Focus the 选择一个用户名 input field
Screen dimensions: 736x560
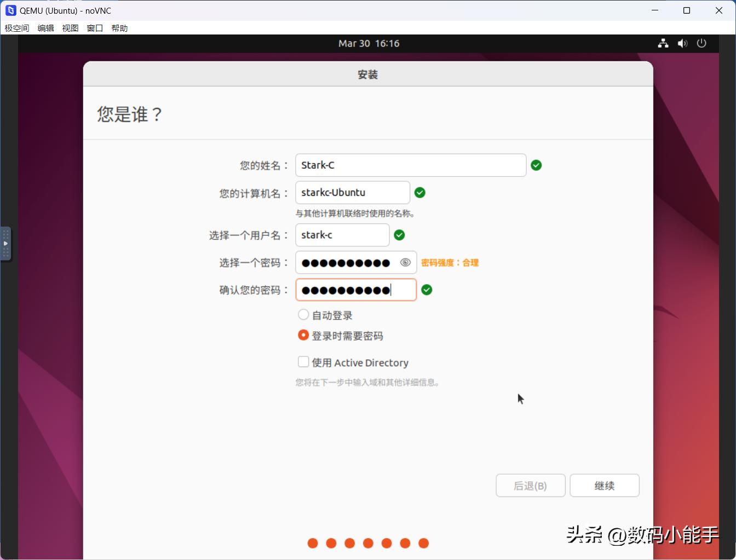(342, 235)
